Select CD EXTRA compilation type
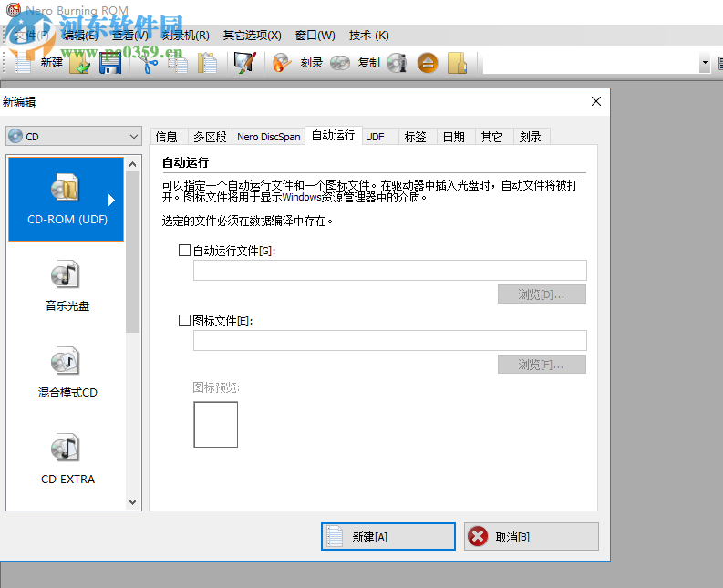Viewport: 723px width, 588px height. (x=66, y=459)
